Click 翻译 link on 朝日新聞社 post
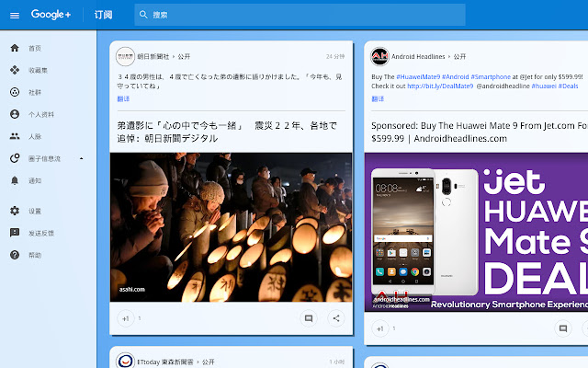The height and width of the screenshot is (368, 588). [x=123, y=98]
